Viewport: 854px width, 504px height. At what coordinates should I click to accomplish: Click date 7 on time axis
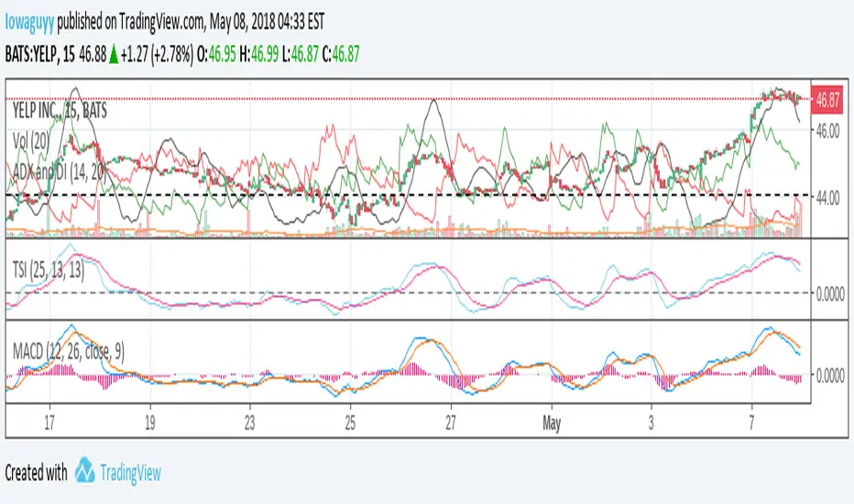click(x=751, y=422)
